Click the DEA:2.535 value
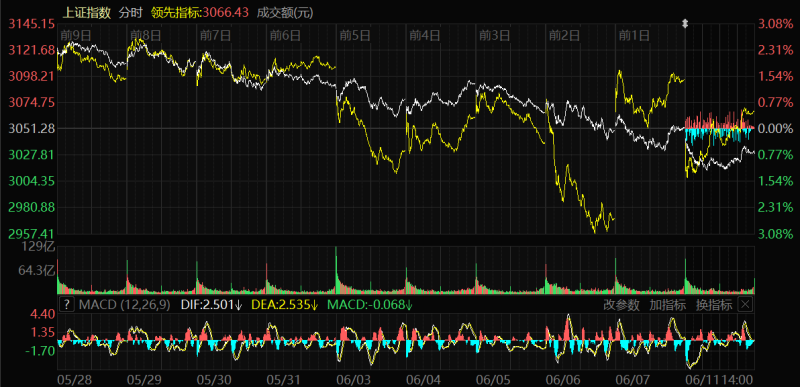800x387 pixels. pyautogui.click(x=285, y=305)
